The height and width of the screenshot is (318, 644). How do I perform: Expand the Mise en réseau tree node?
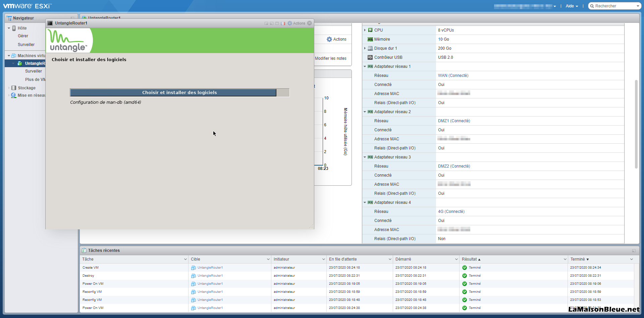tap(9, 95)
